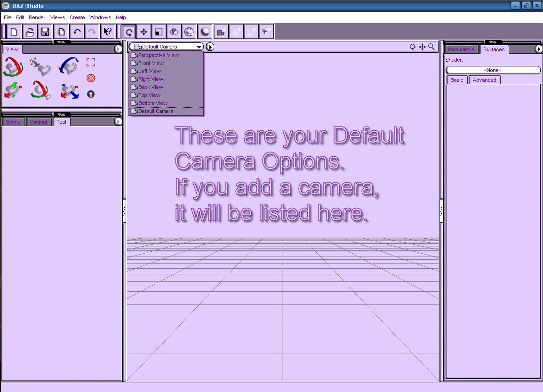Choose Right View from camera list

coord(166,79)
